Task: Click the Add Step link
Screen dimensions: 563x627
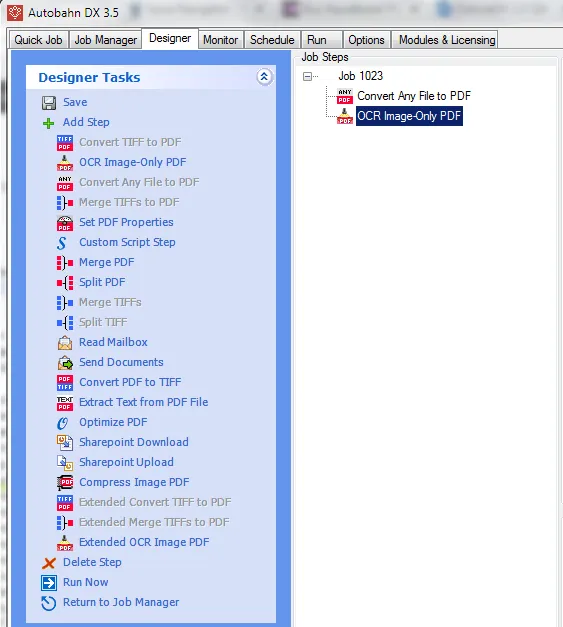Action: [x=86, y=122]
